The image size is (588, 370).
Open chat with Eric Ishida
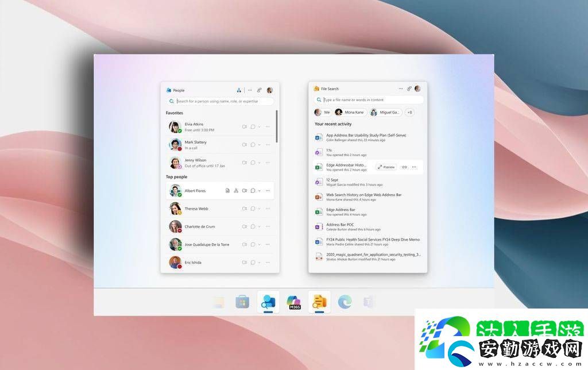pos(253,263)
